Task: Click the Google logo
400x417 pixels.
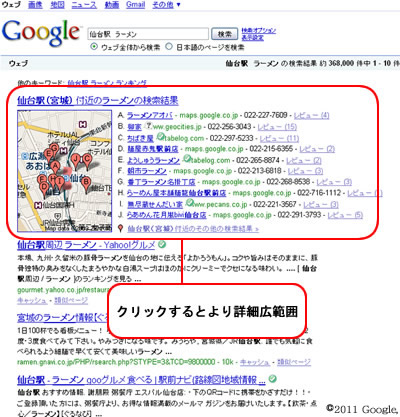Action: 41,33
